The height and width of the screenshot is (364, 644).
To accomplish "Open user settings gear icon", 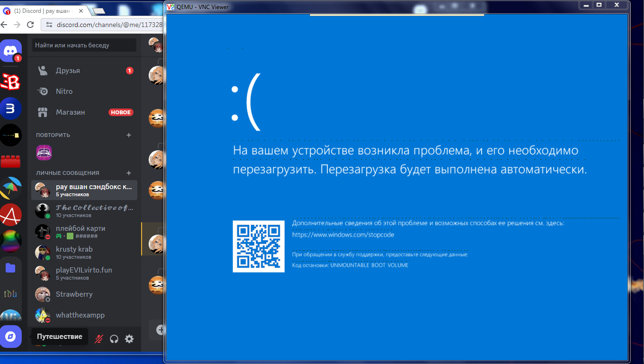I will pos(129,339).
